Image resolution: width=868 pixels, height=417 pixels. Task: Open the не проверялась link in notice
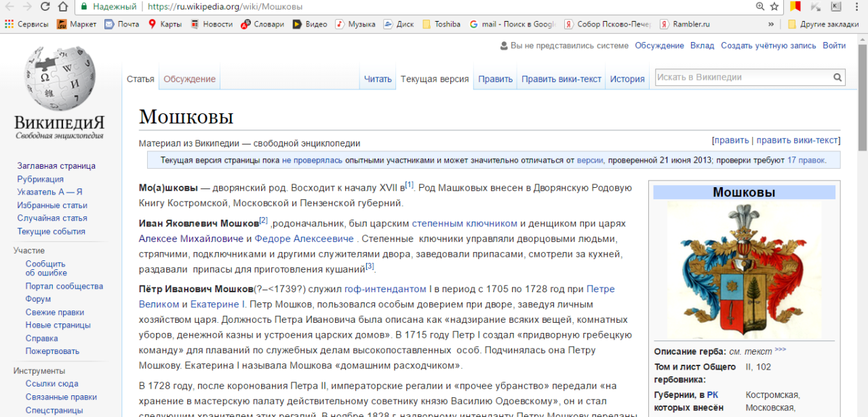point(312,161)
